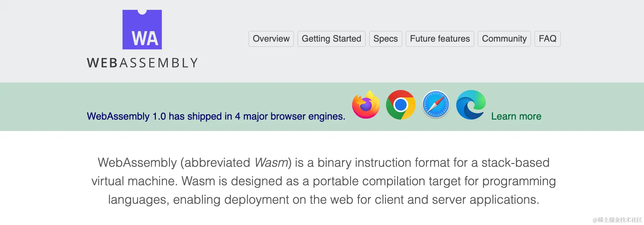The width and height of the screenshot is (644, 225).
Task: Open the Overview navigation item
Action: [271, 39]
